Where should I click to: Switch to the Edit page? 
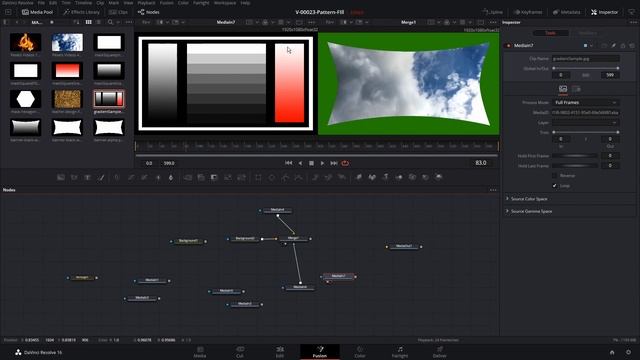pyautogui.click(x=280, y=352)
